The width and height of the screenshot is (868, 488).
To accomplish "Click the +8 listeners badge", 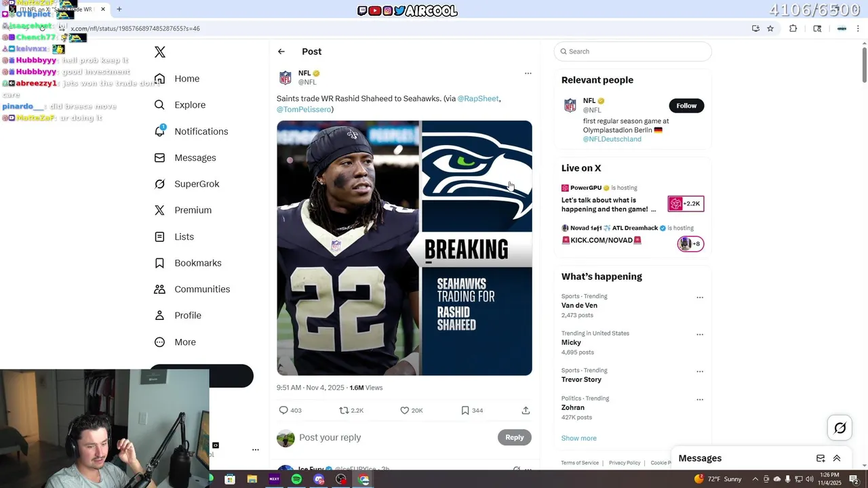I will pyautogui.click(x=690, y=243).
